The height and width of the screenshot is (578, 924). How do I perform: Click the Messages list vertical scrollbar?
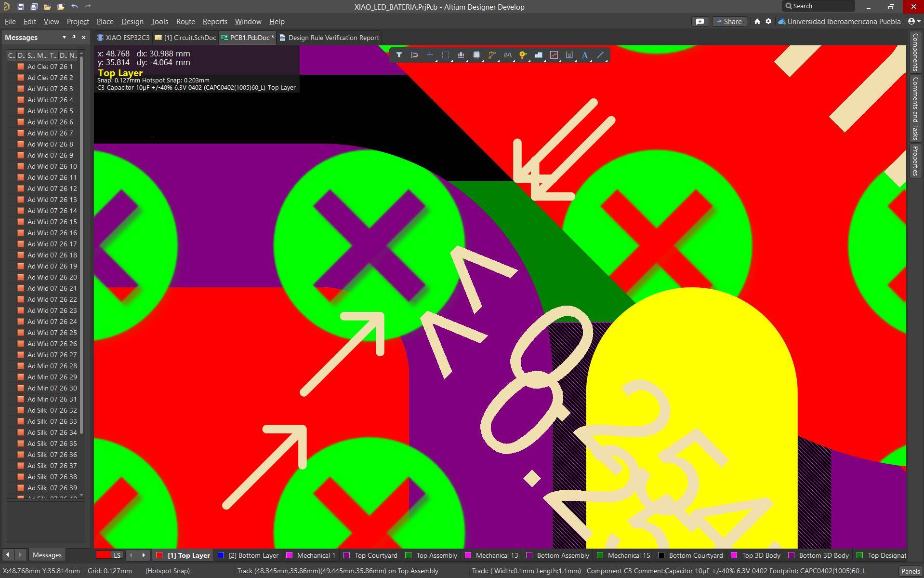click(81, 245)
